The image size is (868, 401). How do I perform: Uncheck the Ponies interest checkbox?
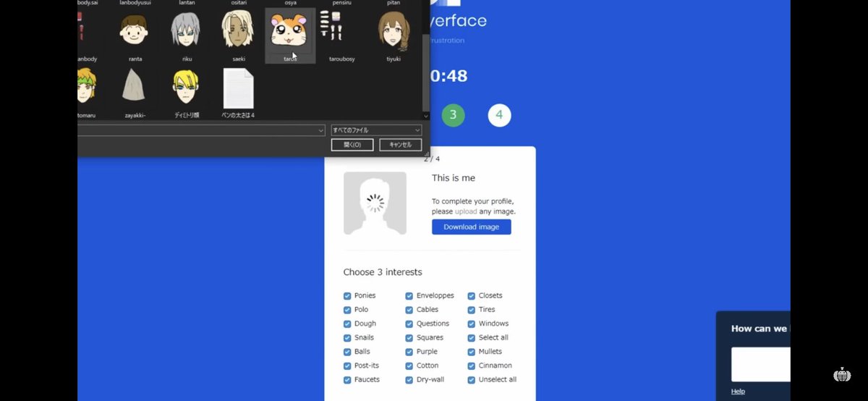[x=347, y=296]
